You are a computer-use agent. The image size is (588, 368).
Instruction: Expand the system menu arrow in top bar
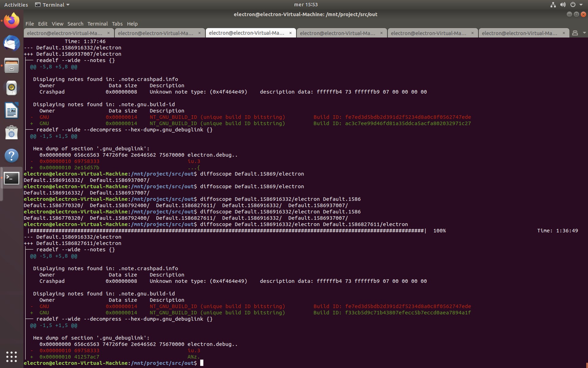tap(581, 5)
